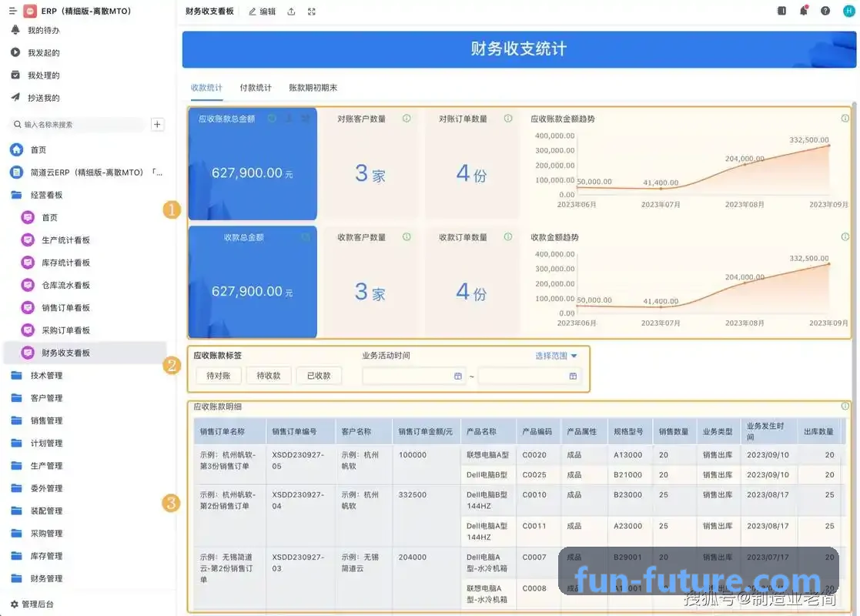This screenshot has width=860, height=616.
Task: Switch to 账款期初期末 tab
Action: (x=313, y=88)
